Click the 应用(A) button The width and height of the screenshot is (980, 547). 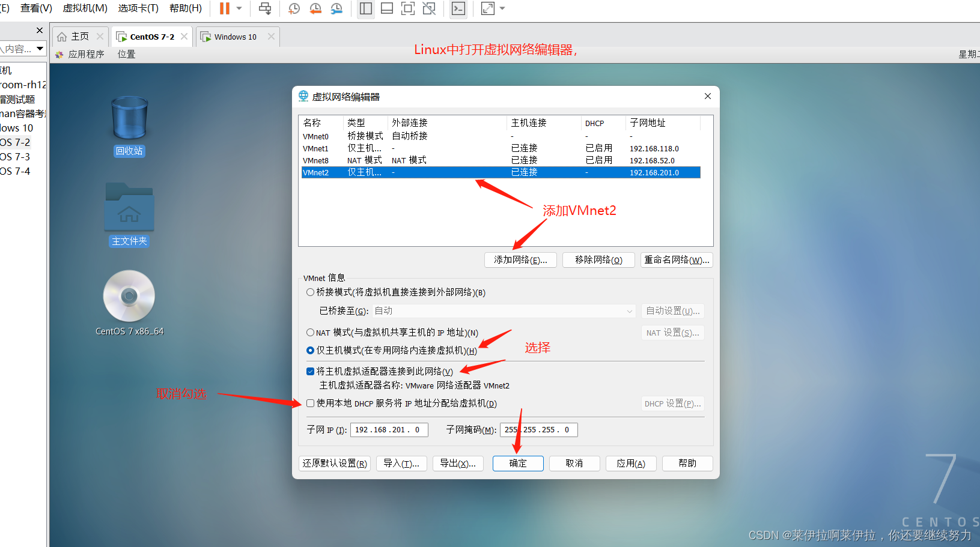[631, 464]
